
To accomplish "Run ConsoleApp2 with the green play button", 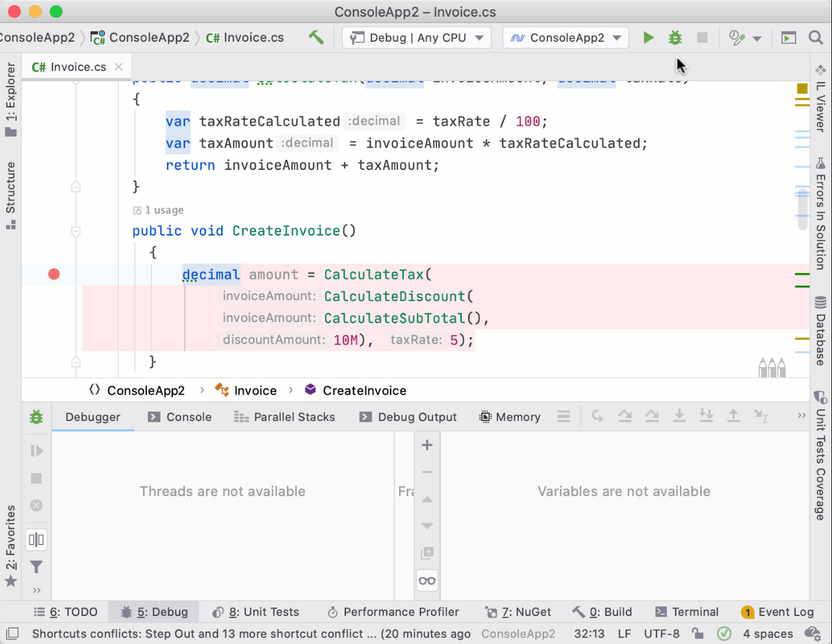I will (648, 37).
